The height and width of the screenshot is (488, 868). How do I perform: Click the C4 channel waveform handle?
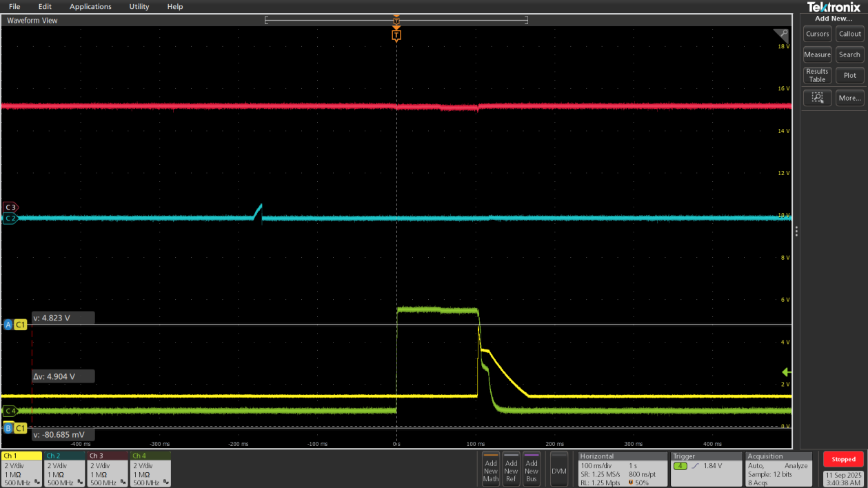point(10,411)
